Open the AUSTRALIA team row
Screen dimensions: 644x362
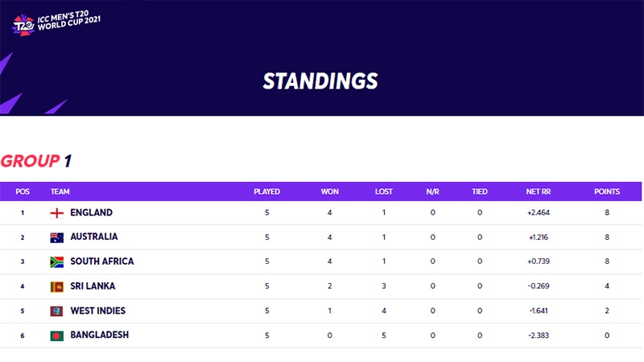click(94, 237)
